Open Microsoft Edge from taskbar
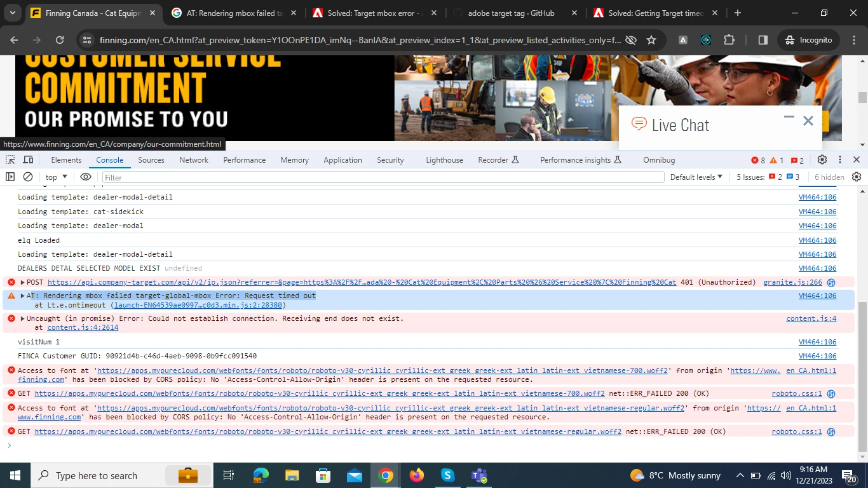Screen dimensions: 868x488 click(261, 475)
